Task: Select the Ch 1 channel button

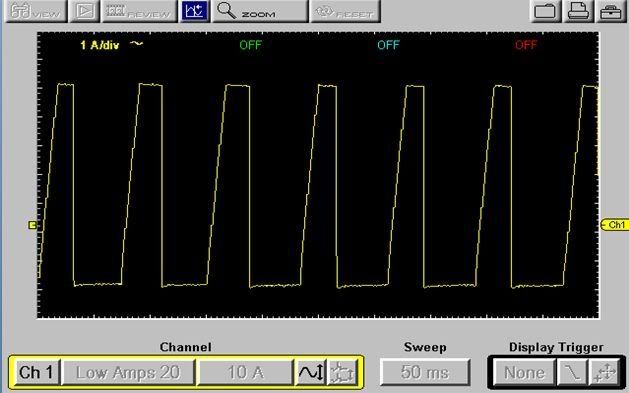Action: tap(36, 373)
